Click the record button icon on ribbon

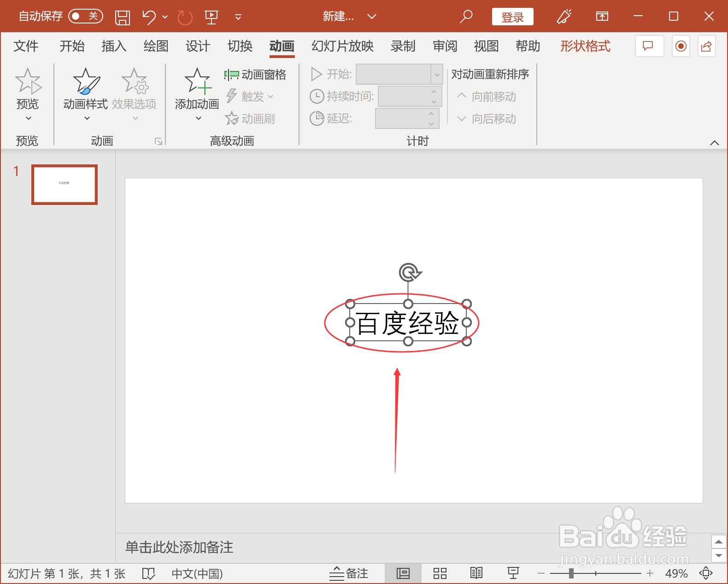[x=681, y=46]
